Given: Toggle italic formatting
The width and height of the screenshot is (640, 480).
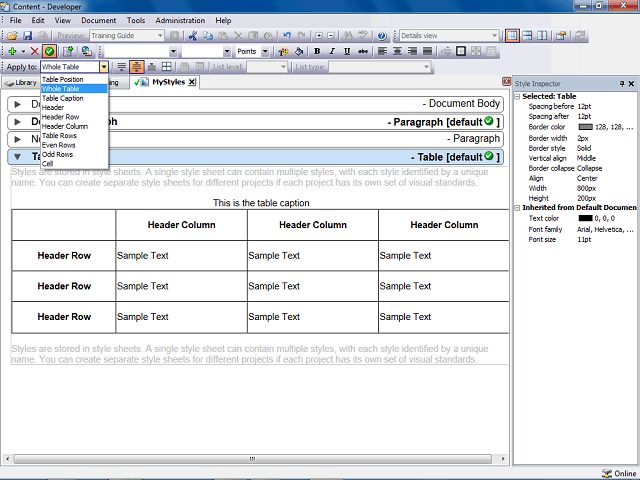Looking at the screenshot, I should 332,51.
